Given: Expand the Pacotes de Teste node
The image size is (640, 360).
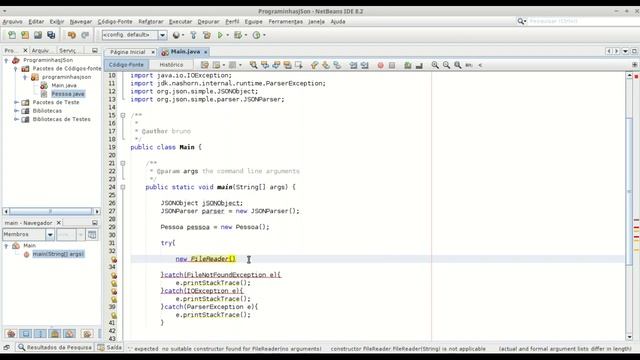Looking at the screenshot, I should coord(16,102).
